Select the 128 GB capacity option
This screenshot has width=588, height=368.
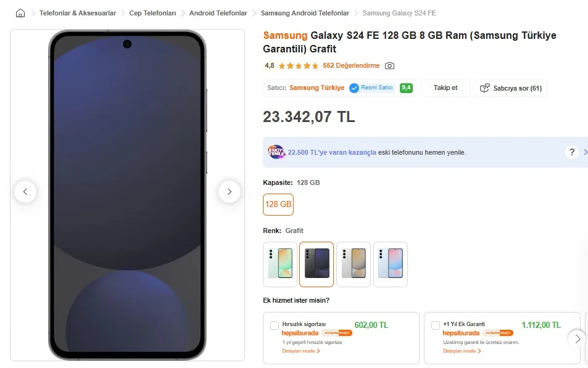point(278,205)
